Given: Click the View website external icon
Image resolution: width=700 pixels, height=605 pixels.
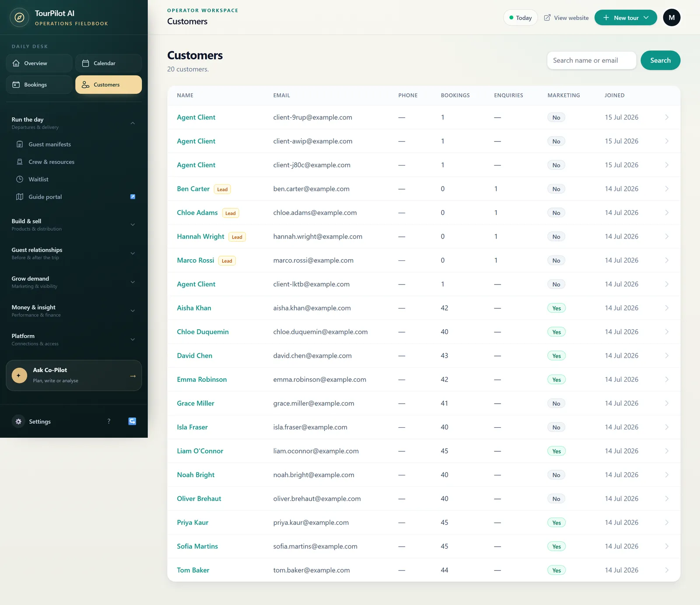Looking at the screenshot, I should [x=547, y=18].
